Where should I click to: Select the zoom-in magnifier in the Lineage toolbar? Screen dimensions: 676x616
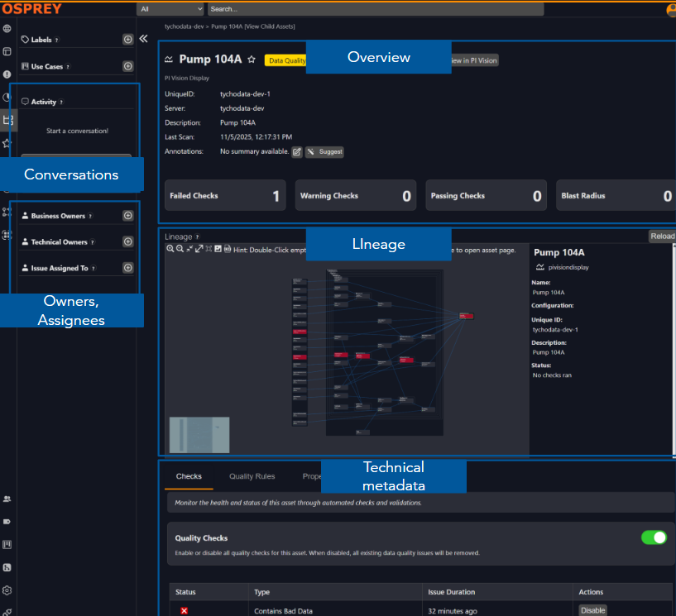170,249
